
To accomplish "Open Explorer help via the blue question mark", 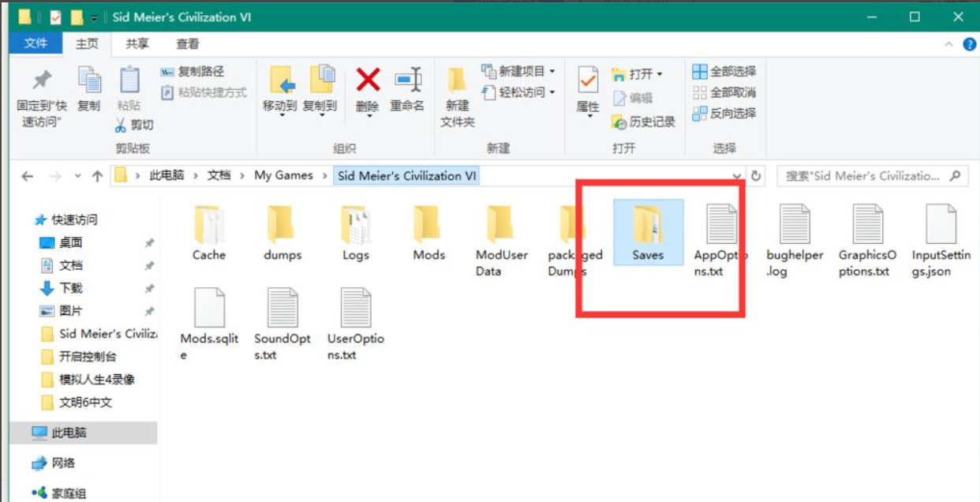I will tap(970, 45).
